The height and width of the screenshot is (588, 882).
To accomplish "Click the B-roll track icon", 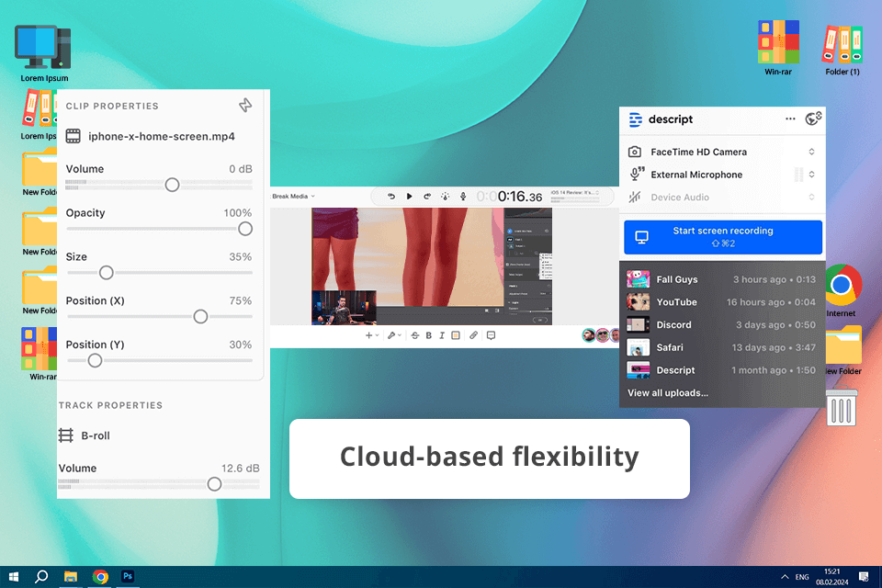I will click(x=66, y=435).
